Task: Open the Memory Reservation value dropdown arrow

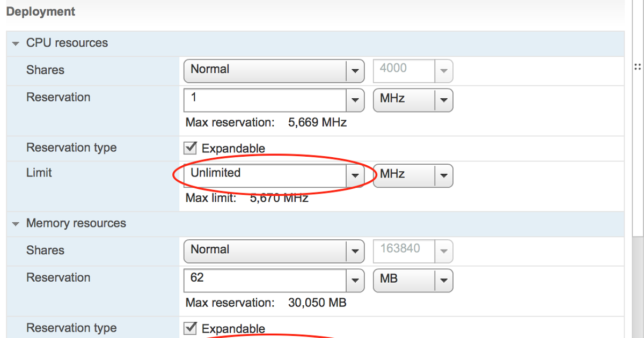Action: 354,280
